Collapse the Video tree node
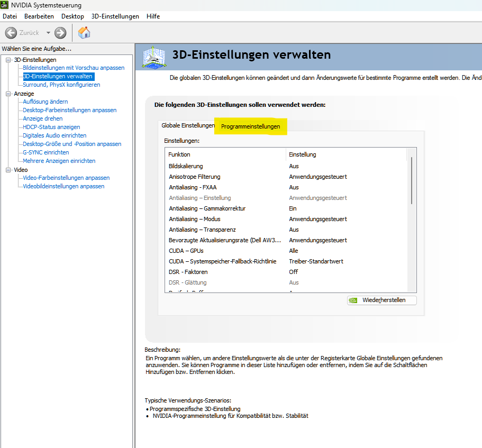Viewport: 482px width, 448px height. pyautogui.click(x=8, y=170)
